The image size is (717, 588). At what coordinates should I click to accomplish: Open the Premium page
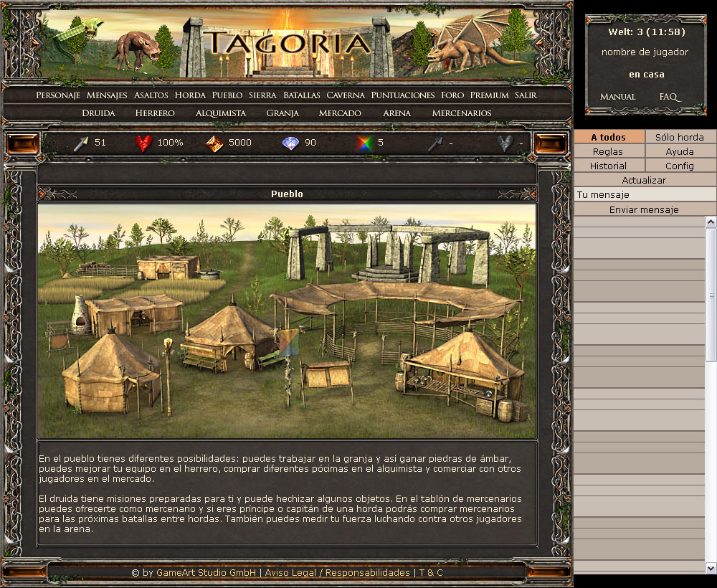(x=489, y=95)
